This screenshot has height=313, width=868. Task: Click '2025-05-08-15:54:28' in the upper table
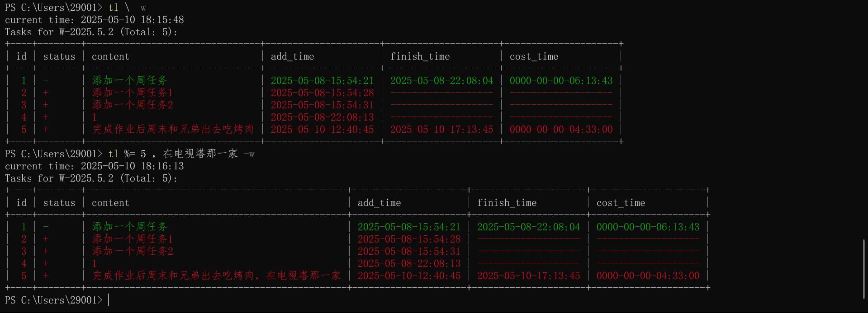tap(322, 93)
